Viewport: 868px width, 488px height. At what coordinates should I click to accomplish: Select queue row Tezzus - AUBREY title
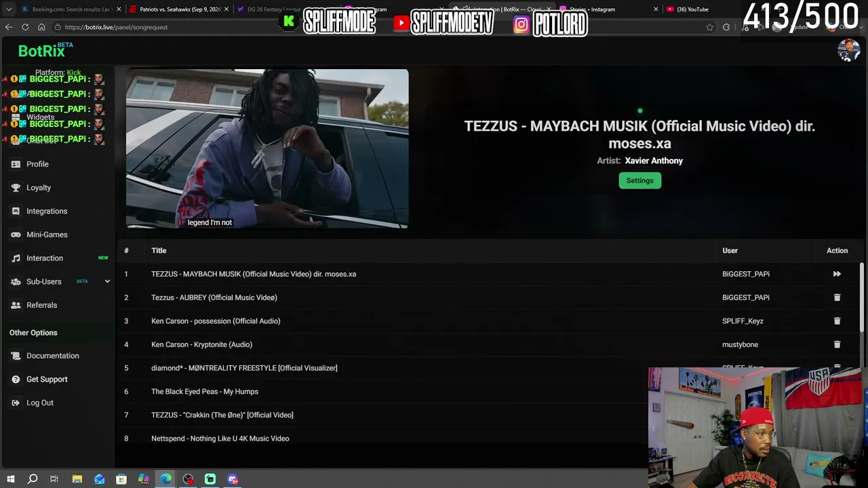pos(214,298)
